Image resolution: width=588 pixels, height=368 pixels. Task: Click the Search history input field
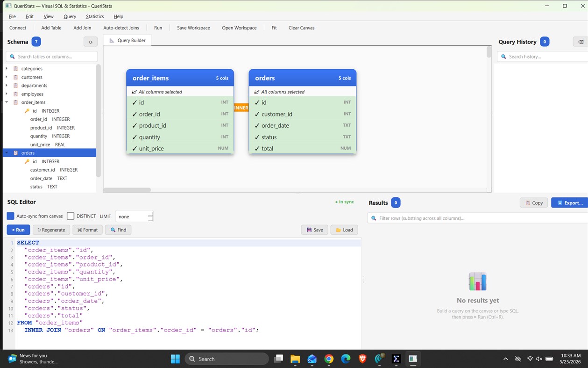tap(543, 57)
